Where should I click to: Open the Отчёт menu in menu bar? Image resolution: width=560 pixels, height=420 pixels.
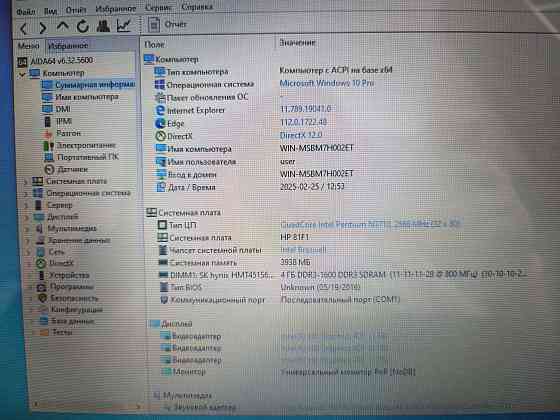click(x=76, y=10)
